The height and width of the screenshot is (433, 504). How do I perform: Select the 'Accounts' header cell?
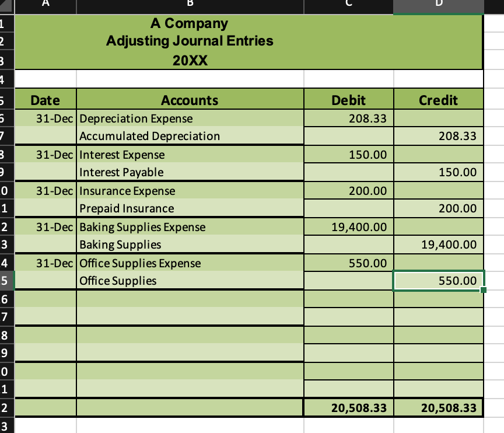click(x=189, y=100)
